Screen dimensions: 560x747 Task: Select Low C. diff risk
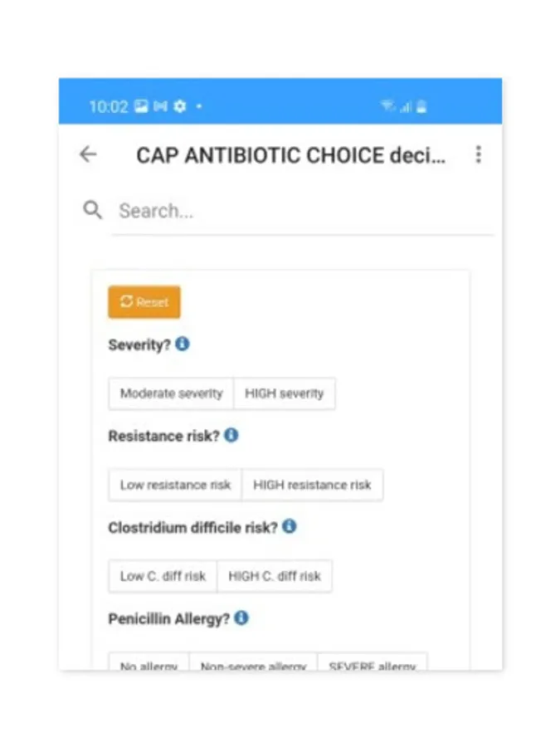click(x=163, y=576)
